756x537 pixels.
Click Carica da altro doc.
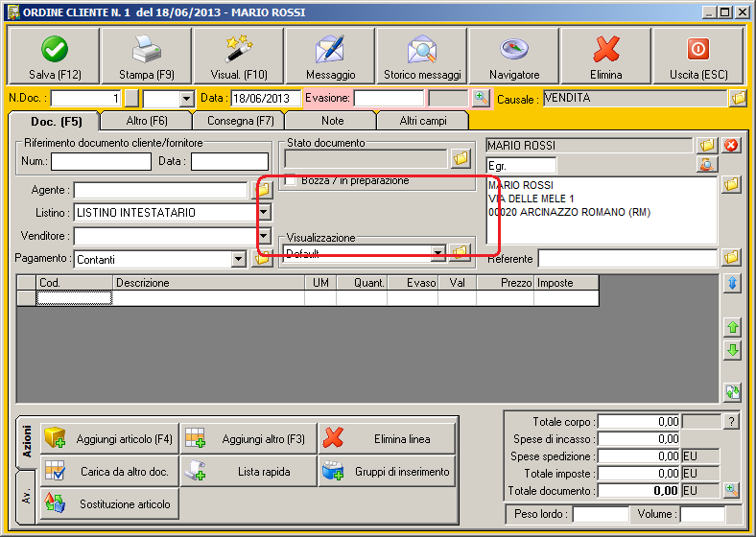(x=110, y=471)
